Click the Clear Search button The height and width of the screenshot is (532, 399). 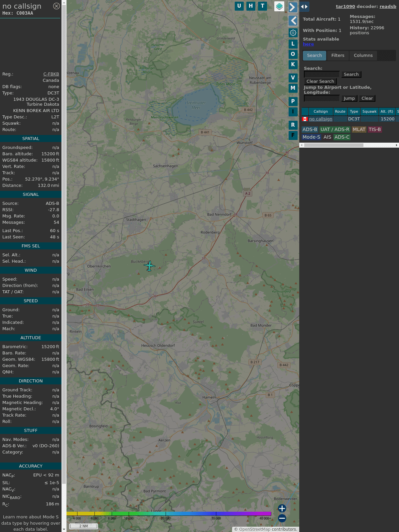tap(320, 81)
